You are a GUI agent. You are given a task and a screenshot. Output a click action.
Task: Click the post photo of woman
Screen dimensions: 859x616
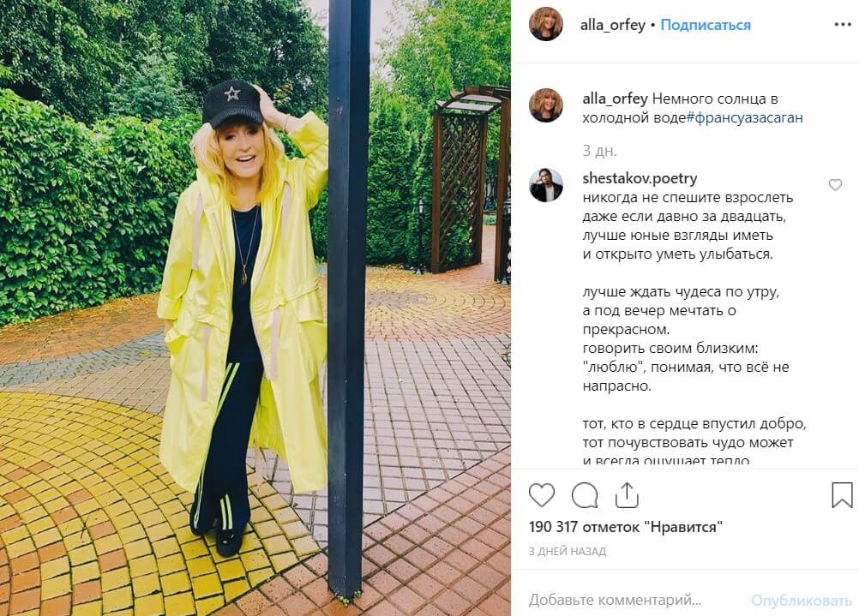[x=255, y=308]
